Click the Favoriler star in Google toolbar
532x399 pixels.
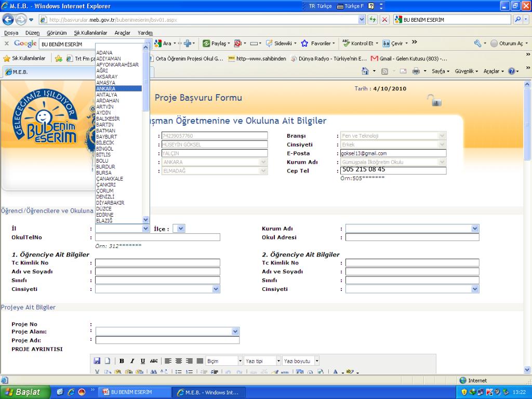(x=304, y=44)
